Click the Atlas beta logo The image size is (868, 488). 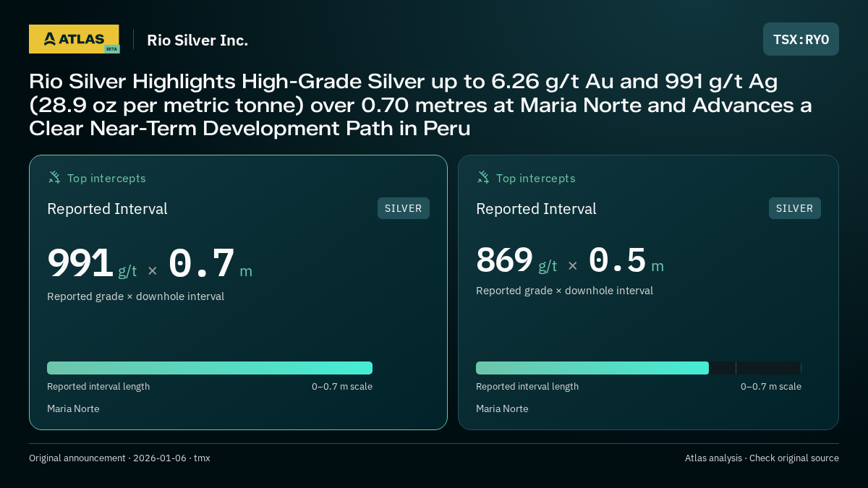tap(75, 39)
